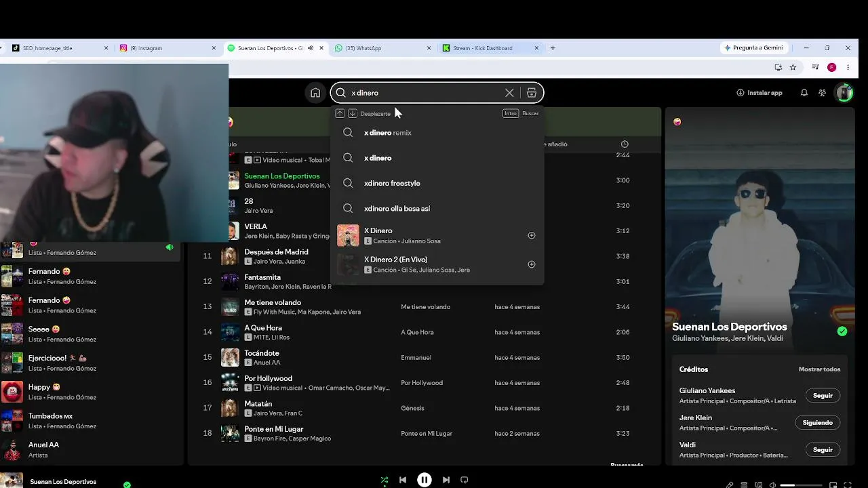Skip to next track

click(x=446, y=480)
